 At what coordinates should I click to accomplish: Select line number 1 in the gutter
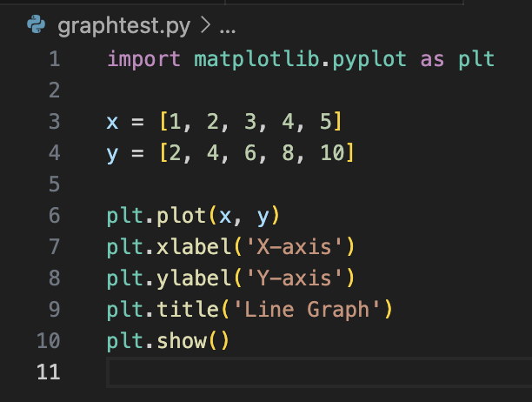(55, 59)
